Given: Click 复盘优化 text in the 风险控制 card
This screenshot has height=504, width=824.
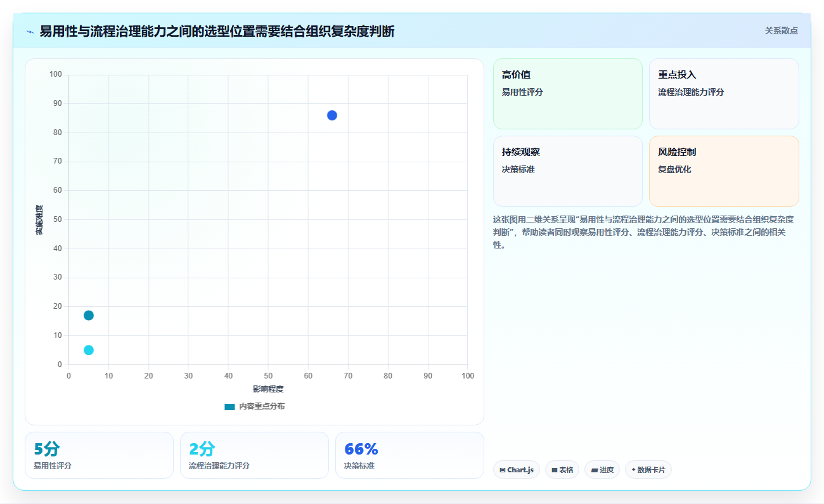Looking at the screenshot, I should pyautogui.click(x=674, y=169).
